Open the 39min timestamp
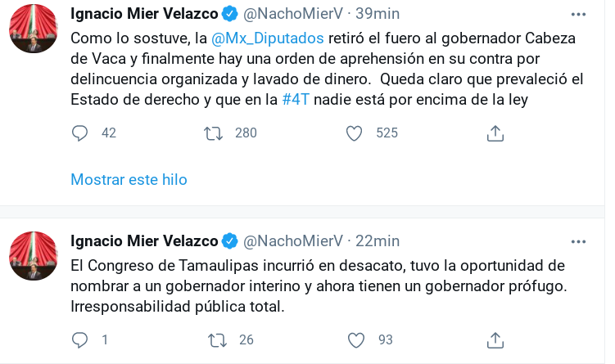Viewport: 615px width, 364px height. (x=377, y=15)
